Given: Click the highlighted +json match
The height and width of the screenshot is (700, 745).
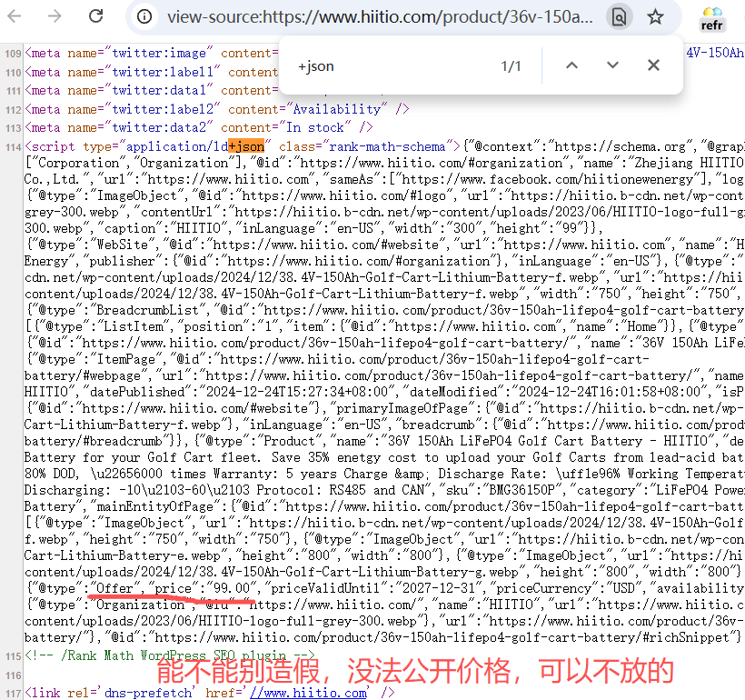Looking at the screenshot, I should click(x=246, y=146).
